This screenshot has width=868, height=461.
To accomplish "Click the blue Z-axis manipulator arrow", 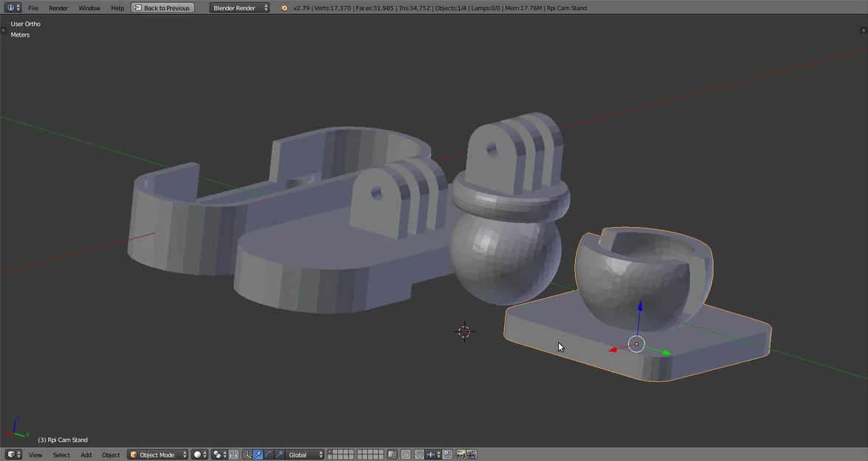I will 640,308.
